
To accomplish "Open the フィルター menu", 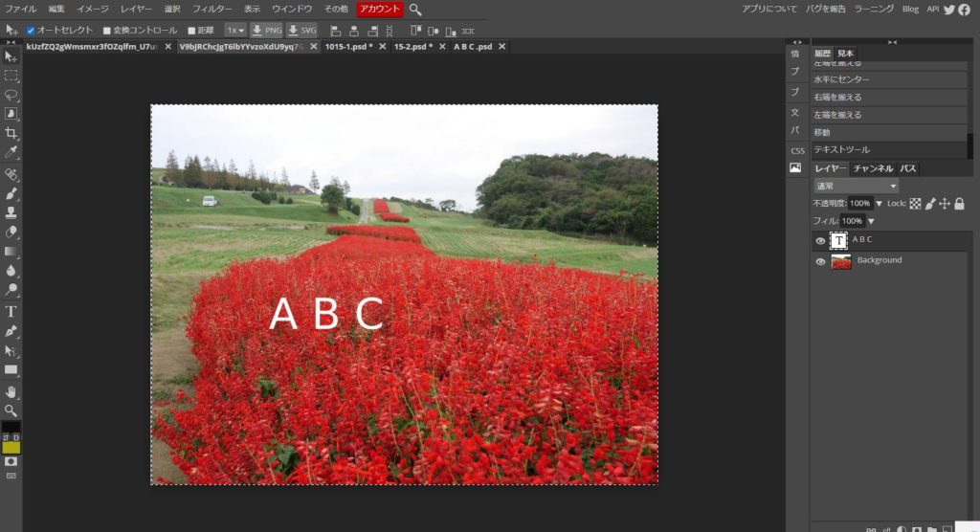I will pyautogui.click(x=212, y=9).
